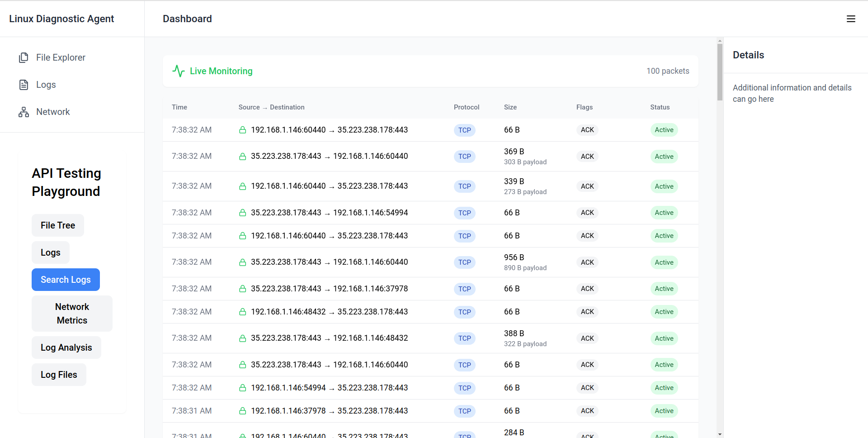Image resolution: width=868 pixels, height=438 pixels.
Task: Click the Log Files button
Action: pos(59,375)
